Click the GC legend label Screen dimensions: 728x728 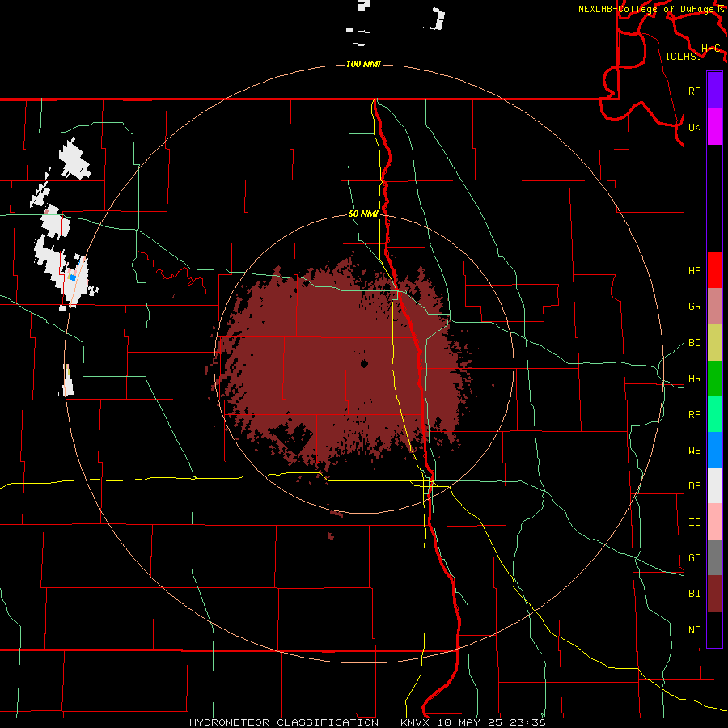click(694, 557)
